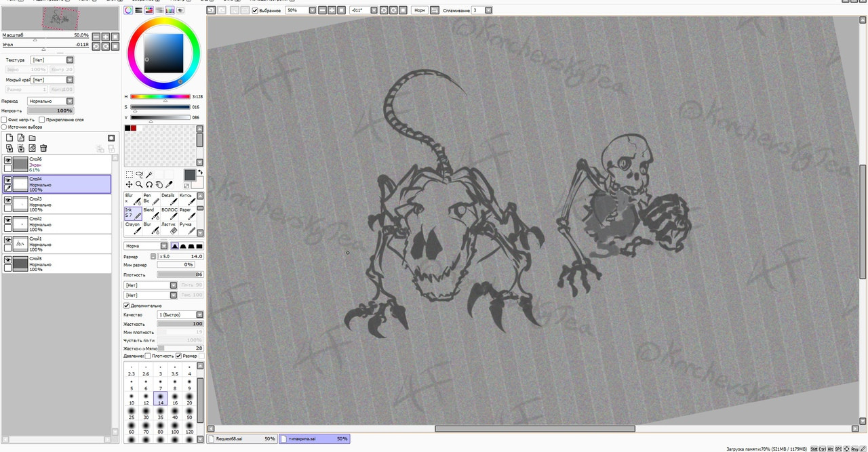Hide the Слой1 layer

click(7, 240)
